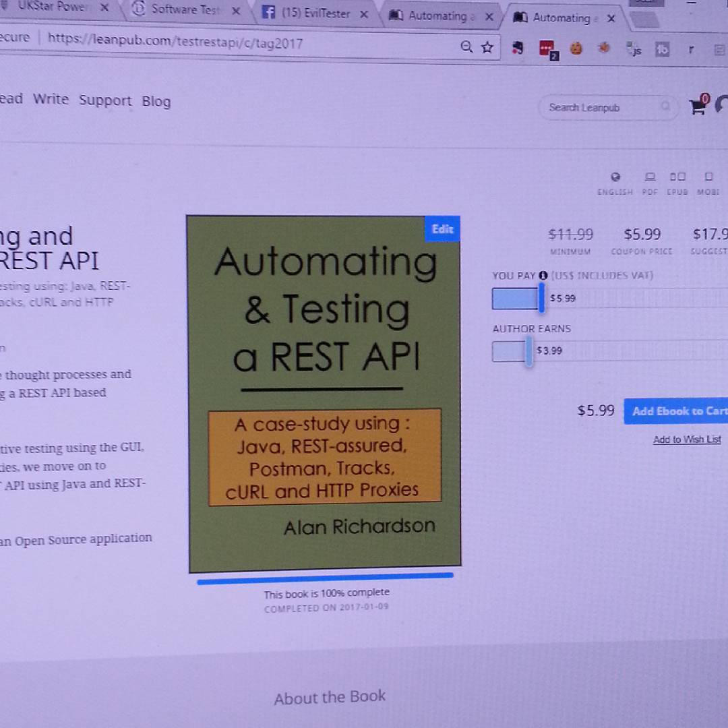Viewport: 728px width, 728px height.
Task: Click the YOU PAY price slider handle
Action: 541,298
